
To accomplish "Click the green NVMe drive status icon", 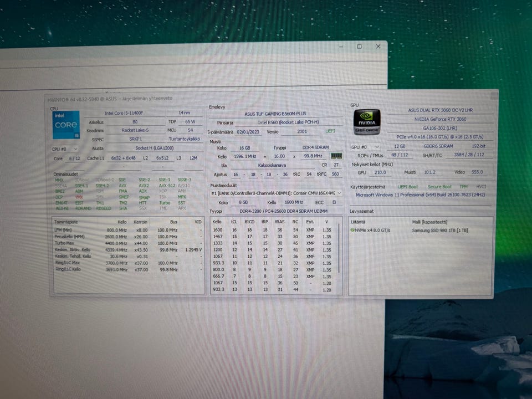I will pyautogui.click(x=352, y=230).
